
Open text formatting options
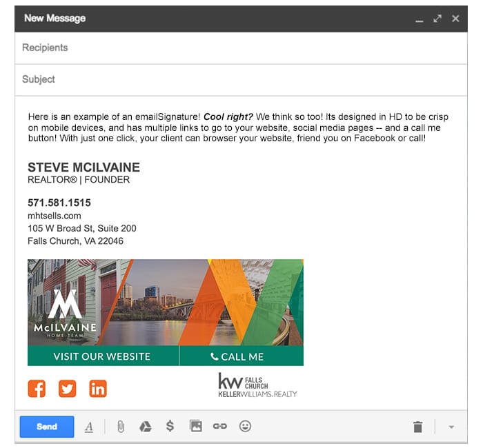(x=89, y=427)
